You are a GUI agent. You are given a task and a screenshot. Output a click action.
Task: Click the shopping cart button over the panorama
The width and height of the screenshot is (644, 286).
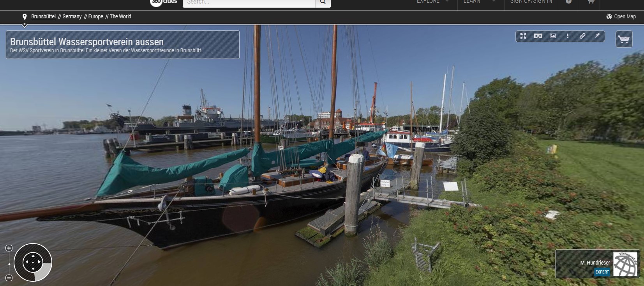tap(624, 39)
